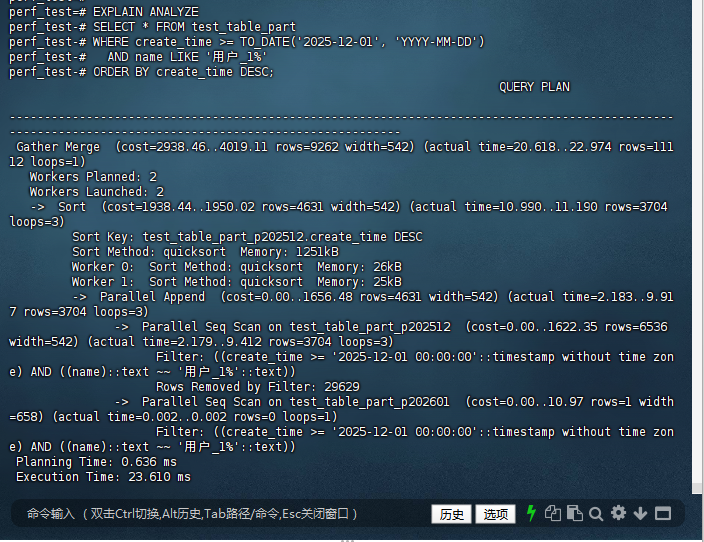Open settings with the gear icon
Image resolution: width=704 pixels, height=542 pixels.
(x=618, y=513)
